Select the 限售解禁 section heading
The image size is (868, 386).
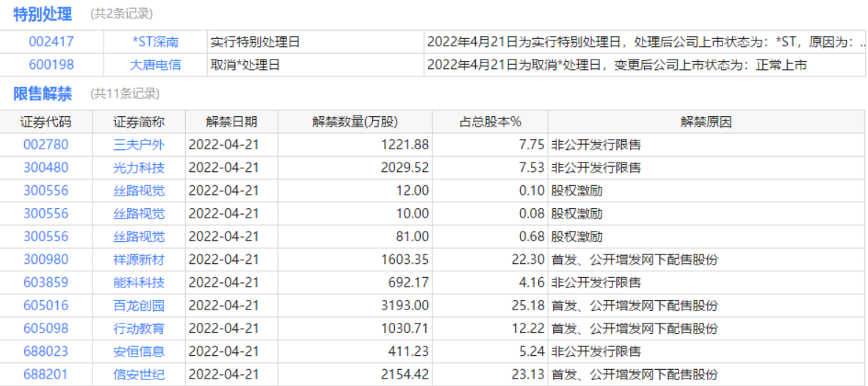[x=43, y=94]
